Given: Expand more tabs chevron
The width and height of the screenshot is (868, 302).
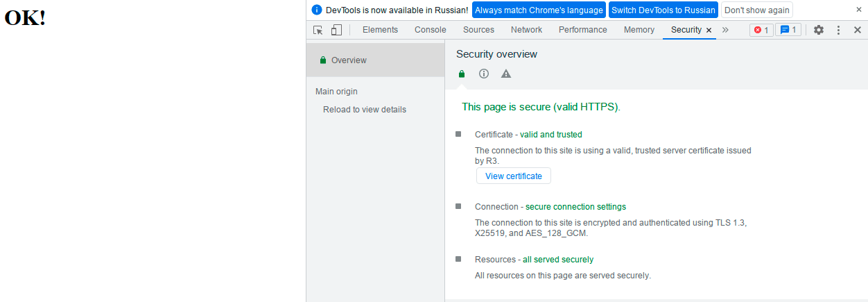Looking at the screenshot, I should [x=725, y=30].
